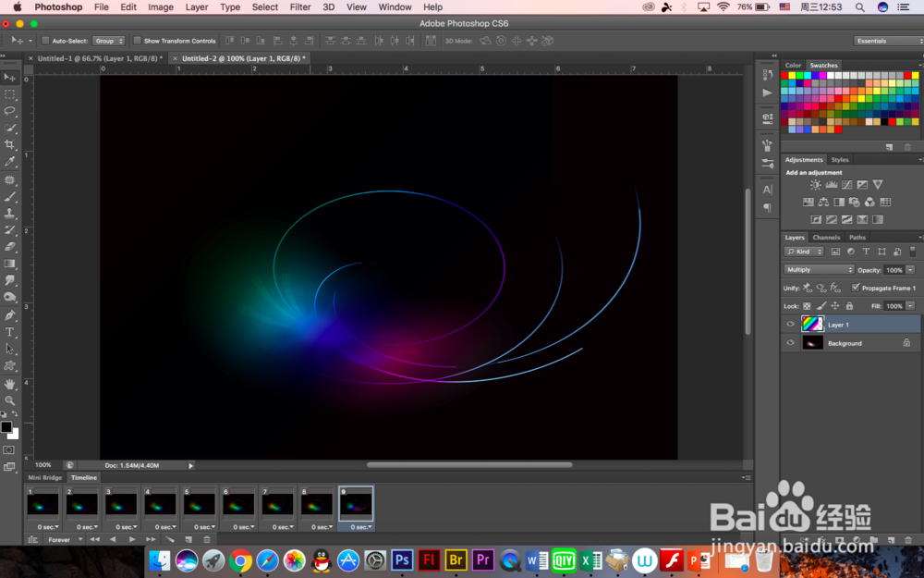Select the Move tool in toolbox
Image resolution: width=924 pixels, height=578 pixels.
pos(9,78)
